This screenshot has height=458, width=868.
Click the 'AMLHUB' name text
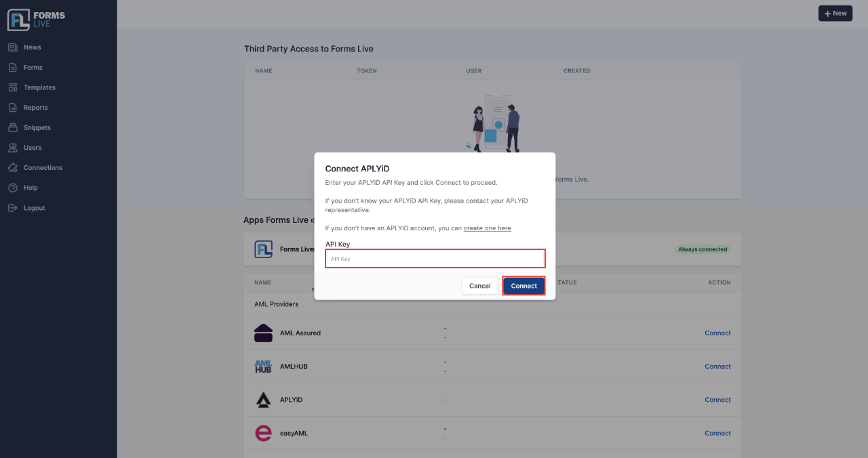(294, 367)
